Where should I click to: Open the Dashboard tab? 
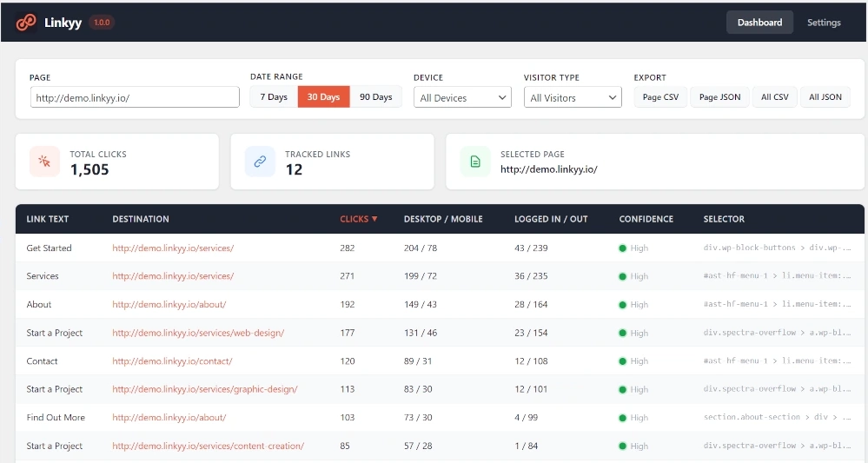759,22
